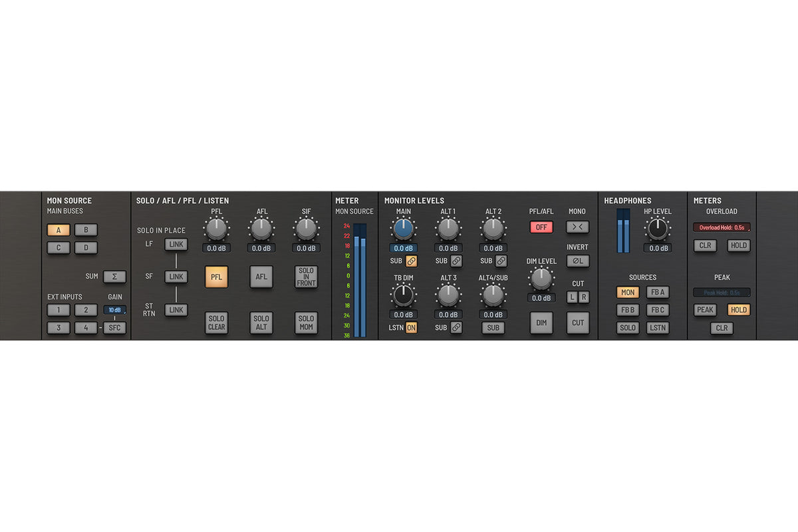Toggle the LF LINK button

(x=176, y=244)
